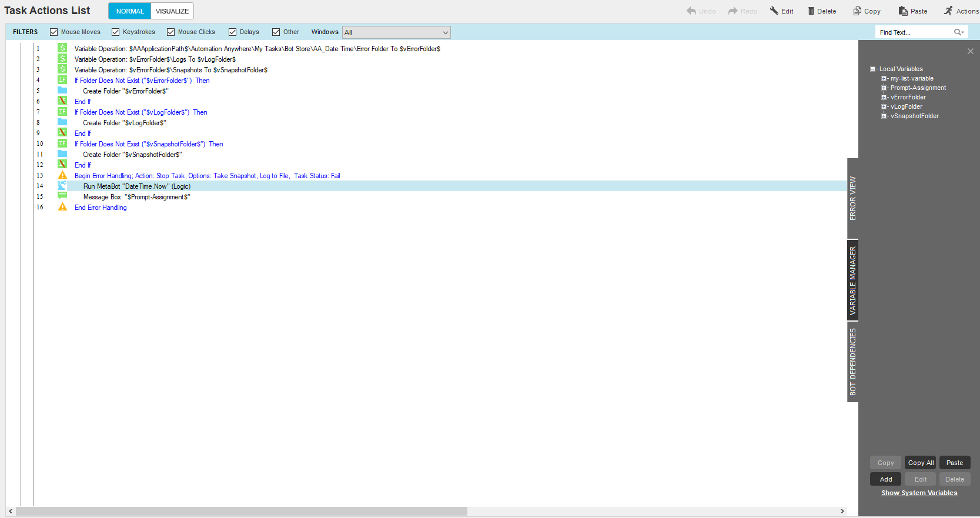Open the ERROR VIEW side tab
Viewport: 980px width, 518px height.
[852, 198]
